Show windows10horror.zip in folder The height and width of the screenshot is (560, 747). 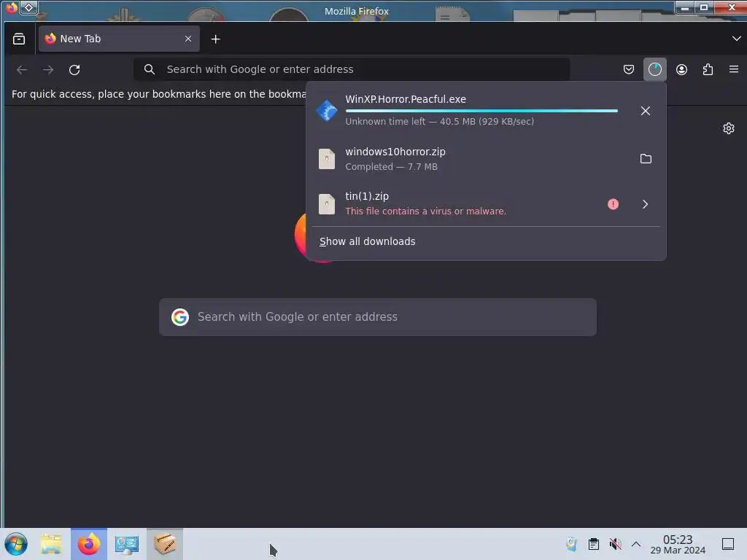point(646,158)
